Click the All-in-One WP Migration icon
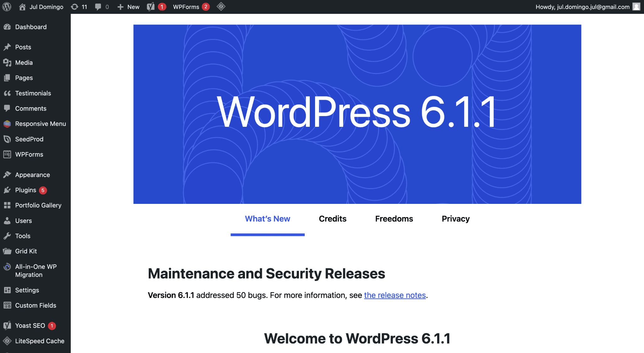 point(7,267)
